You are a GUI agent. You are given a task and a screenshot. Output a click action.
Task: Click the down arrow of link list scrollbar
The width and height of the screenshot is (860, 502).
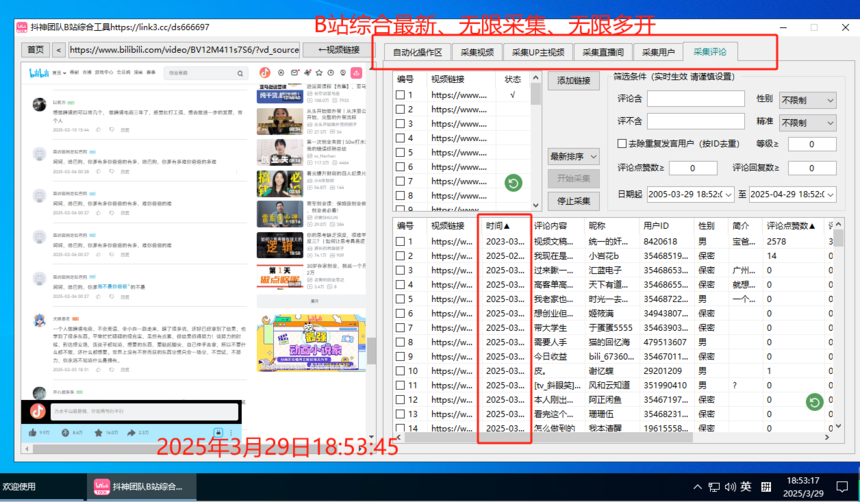coord(536,206)
